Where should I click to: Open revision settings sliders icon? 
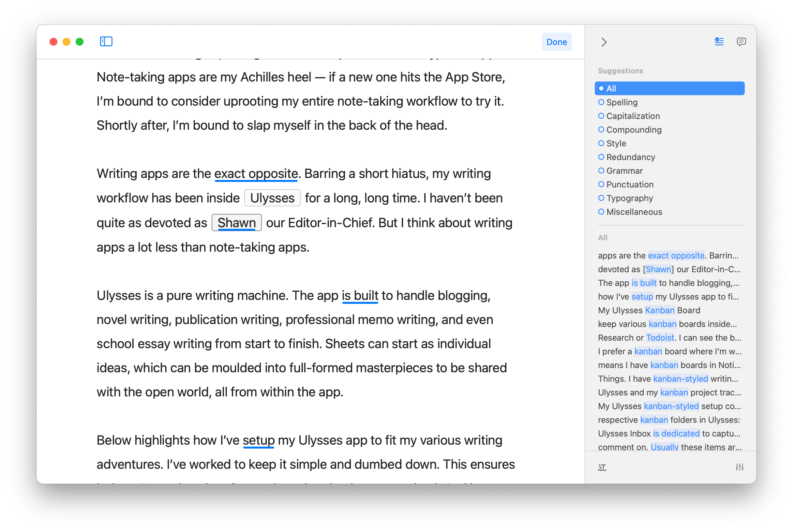(x=740, y=467)
